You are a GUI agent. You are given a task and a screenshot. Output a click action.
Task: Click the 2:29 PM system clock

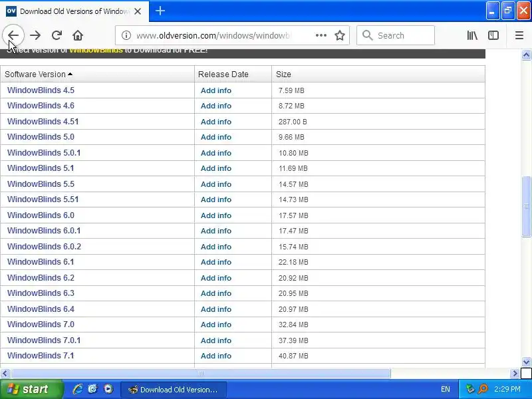click(507, 389)
